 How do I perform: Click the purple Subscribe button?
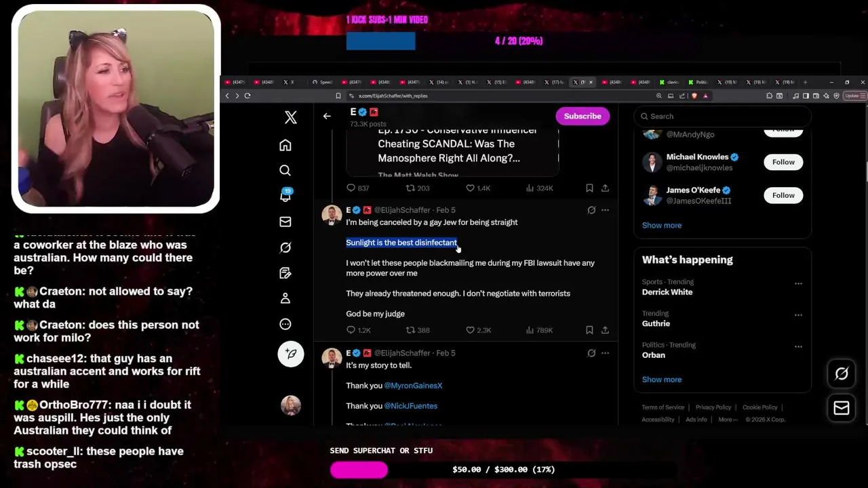[x=583, y=116]
